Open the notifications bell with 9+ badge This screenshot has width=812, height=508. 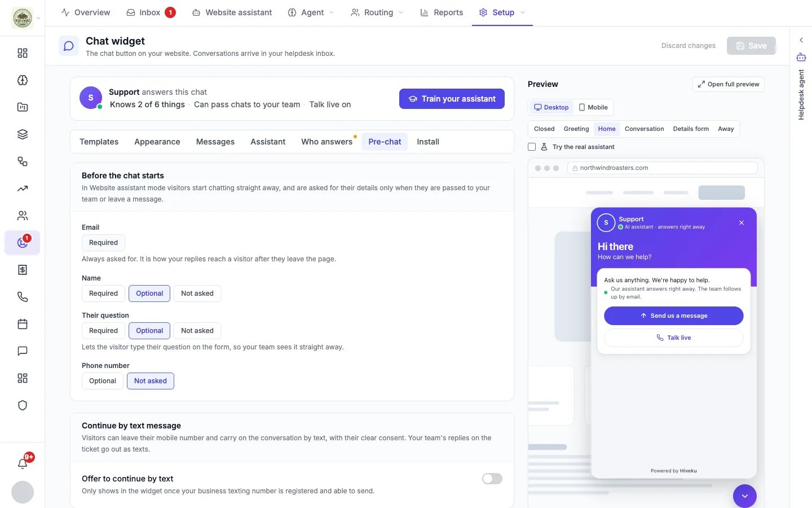click(23, 463)
